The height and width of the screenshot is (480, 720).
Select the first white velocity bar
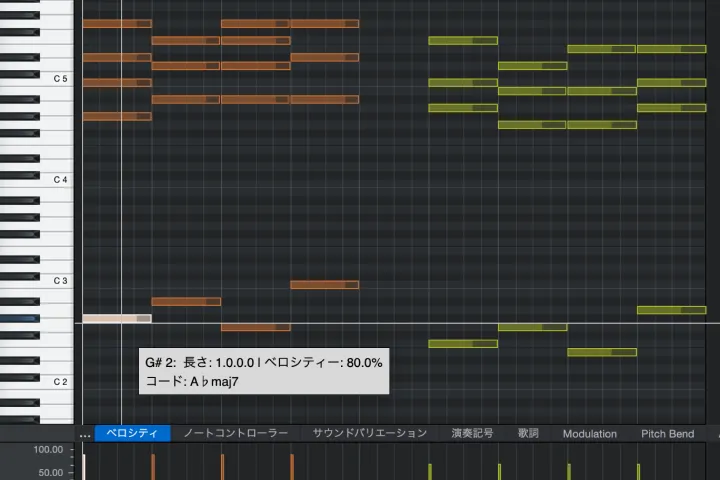[84, 467]
